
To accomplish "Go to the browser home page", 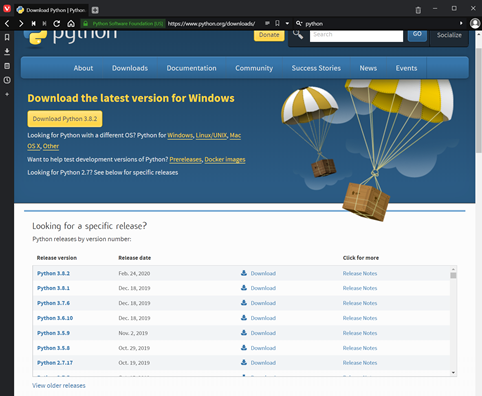I will [x=71, y=23].
